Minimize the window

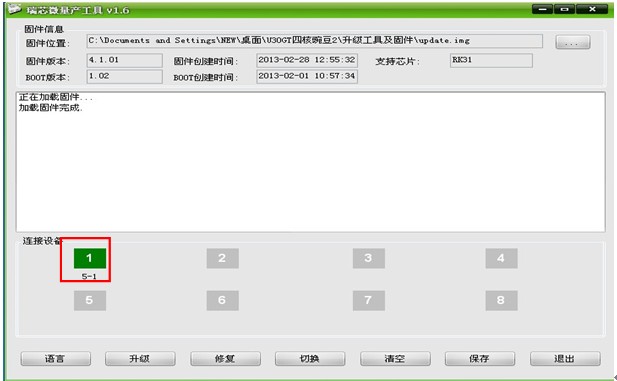point(543,9)
